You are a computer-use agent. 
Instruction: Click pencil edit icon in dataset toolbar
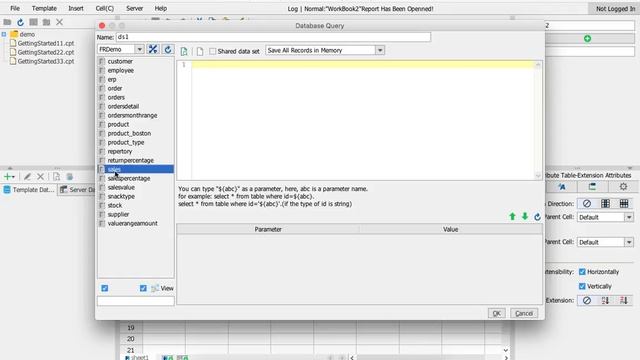pyautogui.click(x=27, y=177)
